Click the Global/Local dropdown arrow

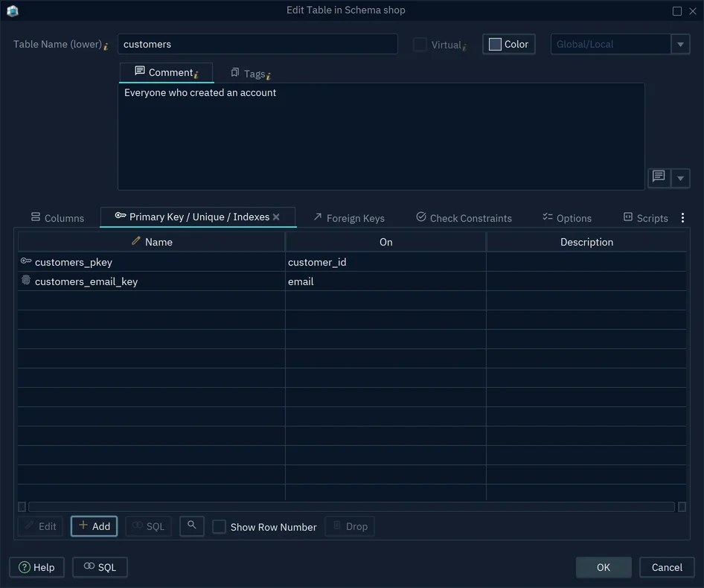[680, 44]
